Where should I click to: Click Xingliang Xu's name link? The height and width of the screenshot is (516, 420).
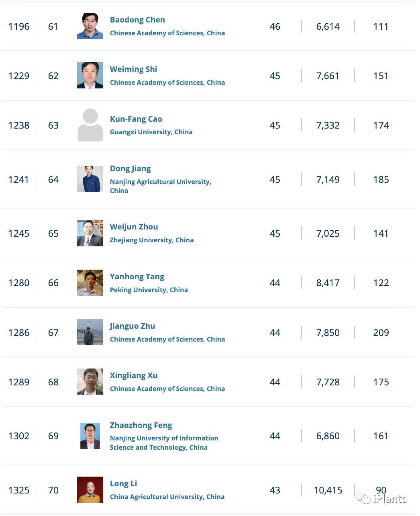(x=134, y=375)
